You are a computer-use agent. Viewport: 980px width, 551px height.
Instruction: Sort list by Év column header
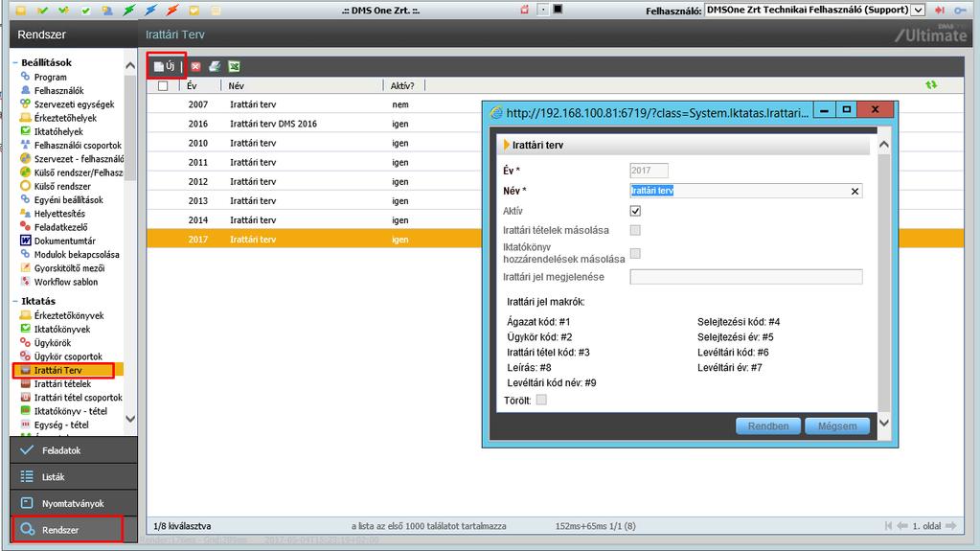[x=192, y=85]
